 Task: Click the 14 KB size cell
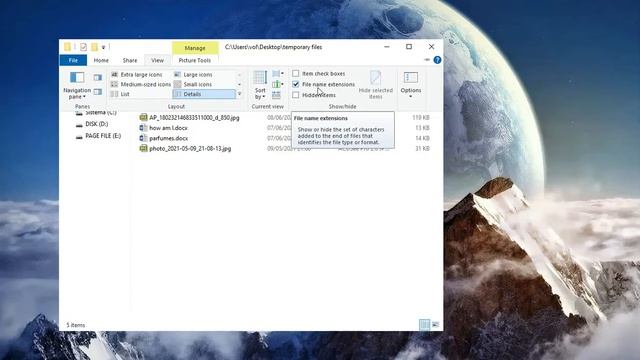tap(422, 138)
